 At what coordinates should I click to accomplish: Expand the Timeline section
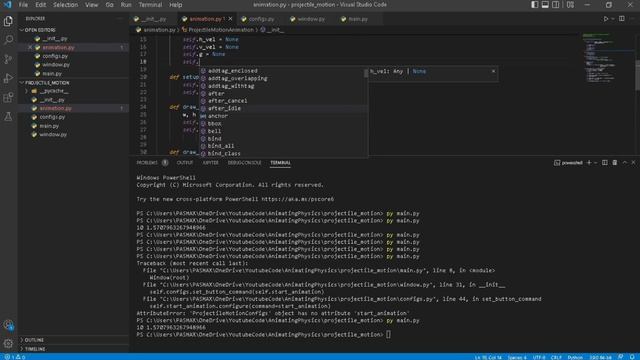(x=73, y=349)
